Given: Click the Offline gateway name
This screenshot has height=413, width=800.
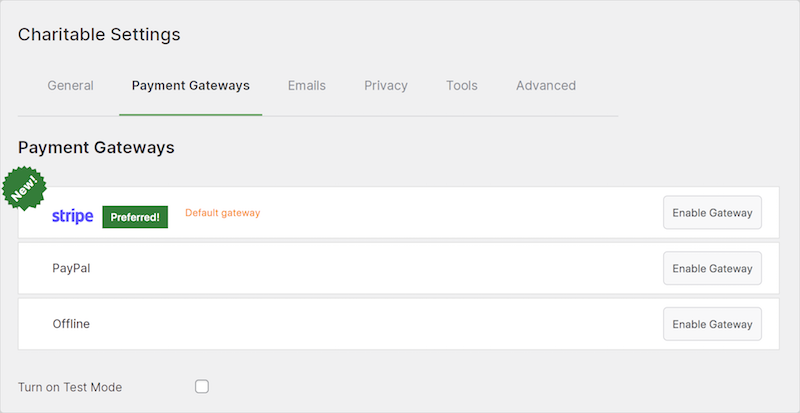Looking at the screenshot, I should (71, 324).
